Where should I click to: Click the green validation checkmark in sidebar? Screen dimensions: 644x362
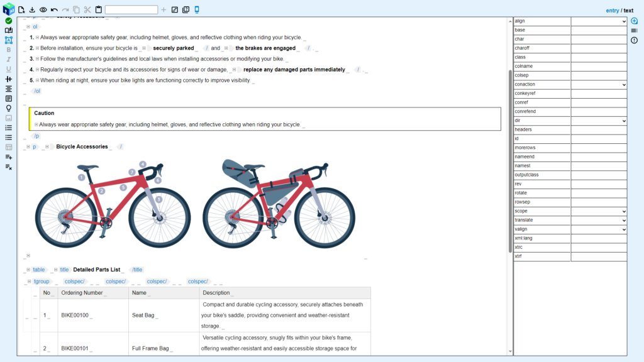(8, 21)
